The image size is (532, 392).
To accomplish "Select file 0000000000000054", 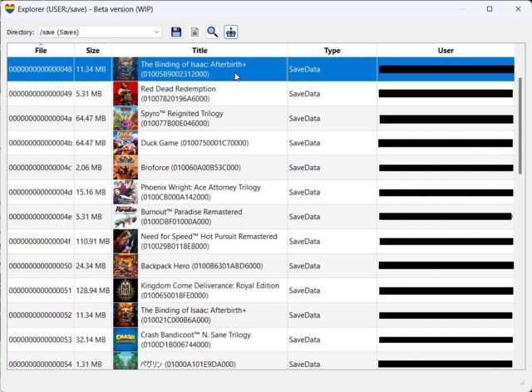I will coord(41,365).
